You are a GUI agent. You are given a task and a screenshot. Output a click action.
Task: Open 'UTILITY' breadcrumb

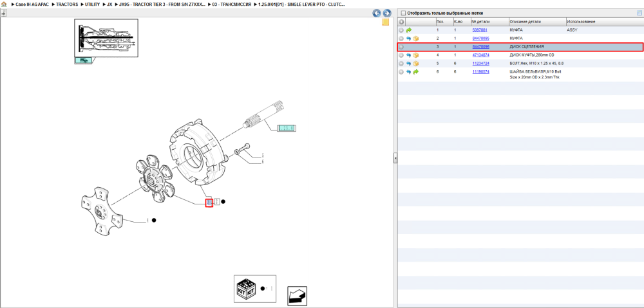(92, 4)
